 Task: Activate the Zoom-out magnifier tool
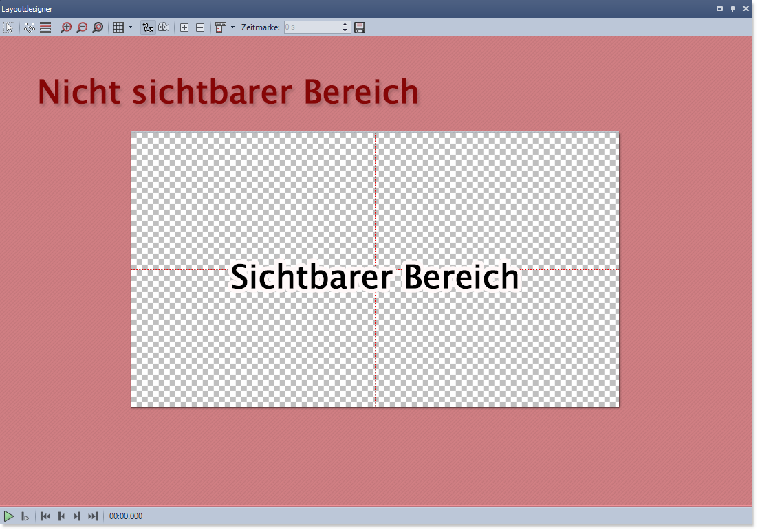[x=81, y=27]
